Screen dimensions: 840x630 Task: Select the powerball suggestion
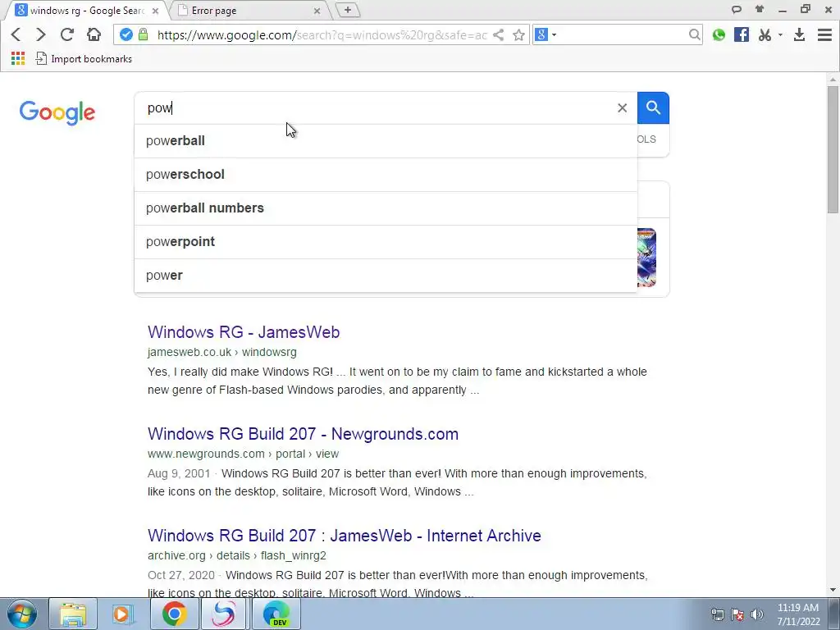point(386,141)
